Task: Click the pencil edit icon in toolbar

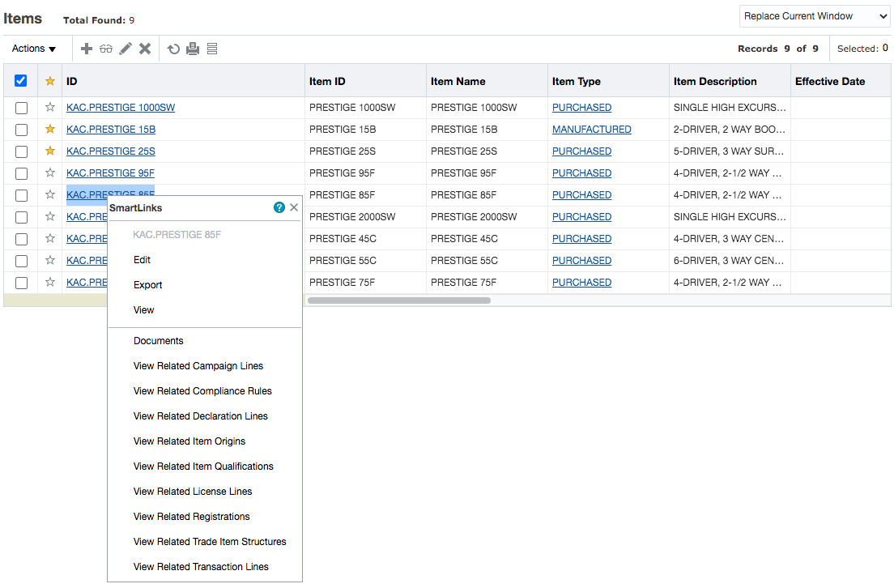Action: click(x=126, y=49)
